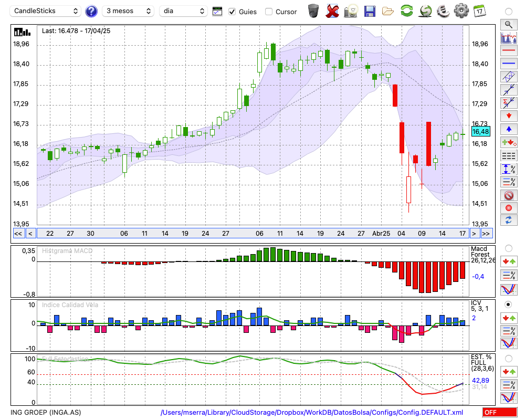
Task: Click the euro currency icon
Action: (x=443, y=11)
